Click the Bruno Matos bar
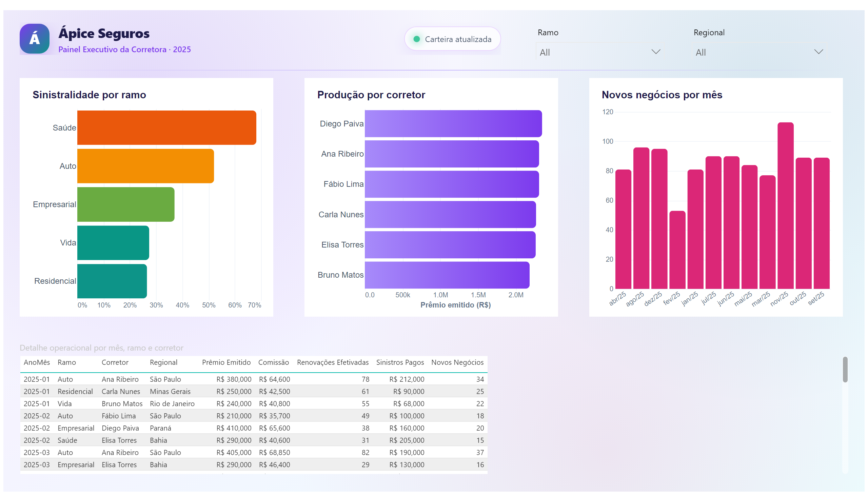 (x=447, y=275)
